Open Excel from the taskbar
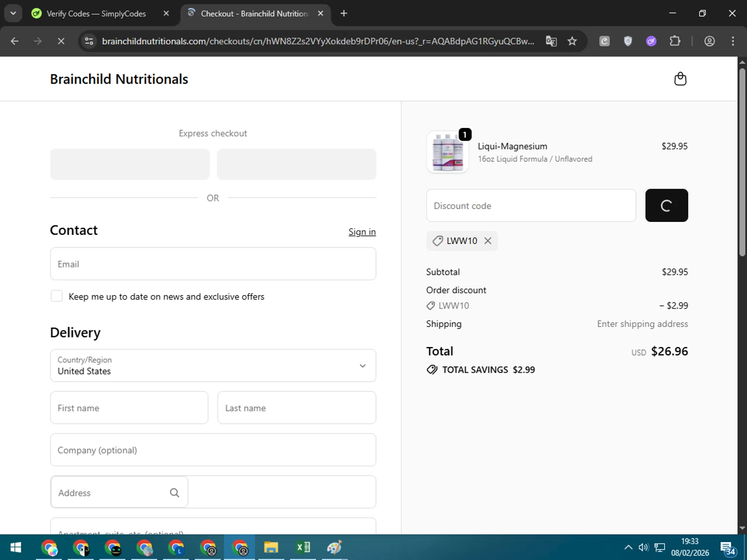The height and width of the screenshot is (560, 747). point(303,548)
